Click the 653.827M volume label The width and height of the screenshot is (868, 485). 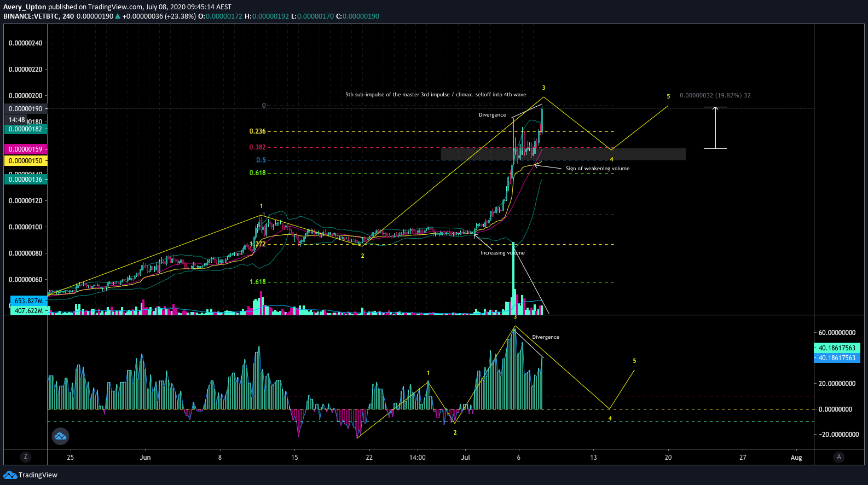[x=28, y=301]
